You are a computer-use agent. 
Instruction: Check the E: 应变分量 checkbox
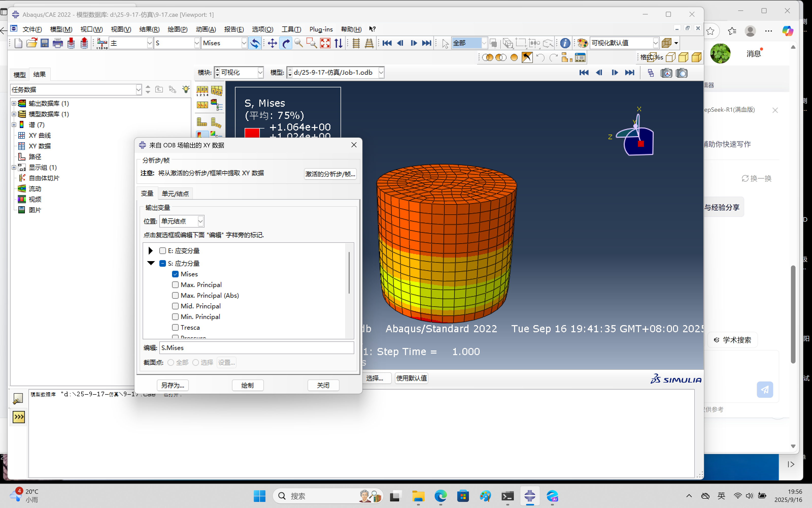(x=163, y=251)
